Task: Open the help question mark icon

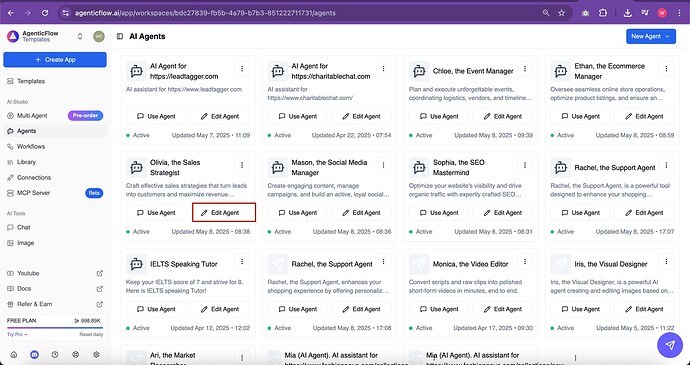Action: (55, 355)
